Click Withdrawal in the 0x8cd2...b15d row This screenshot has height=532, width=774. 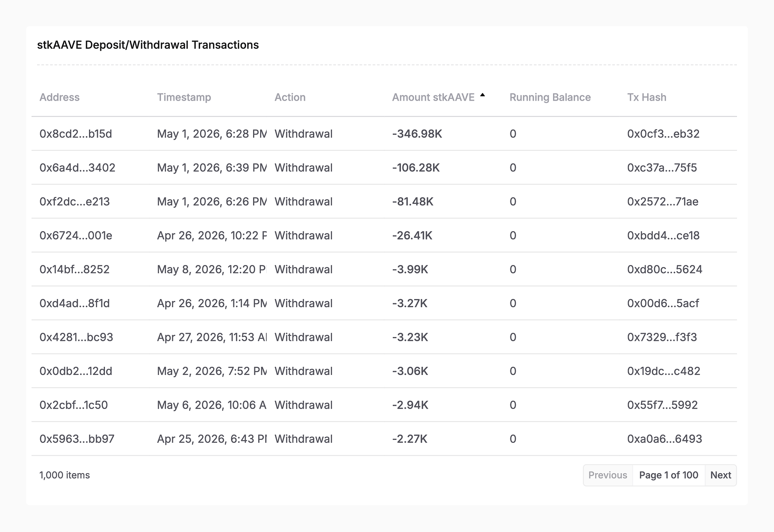pyautogui.click(x=304, y=134)
